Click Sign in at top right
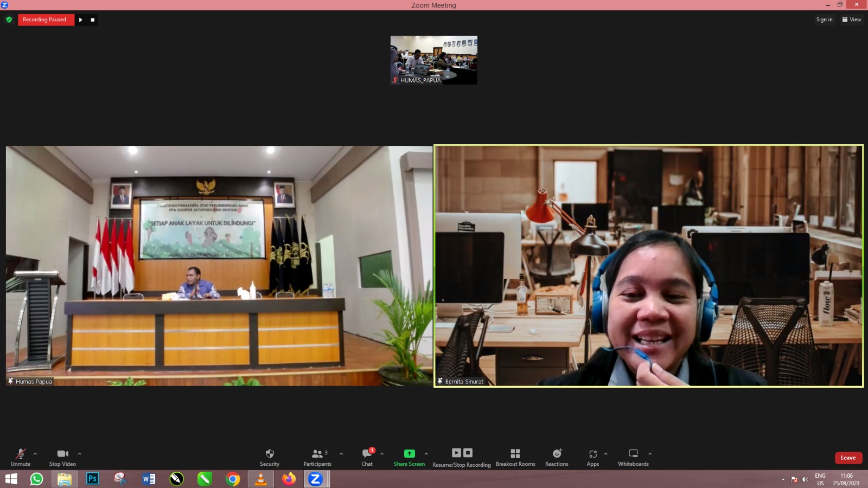Viewport: 868px width, 488px height. (x=824, y=20)
